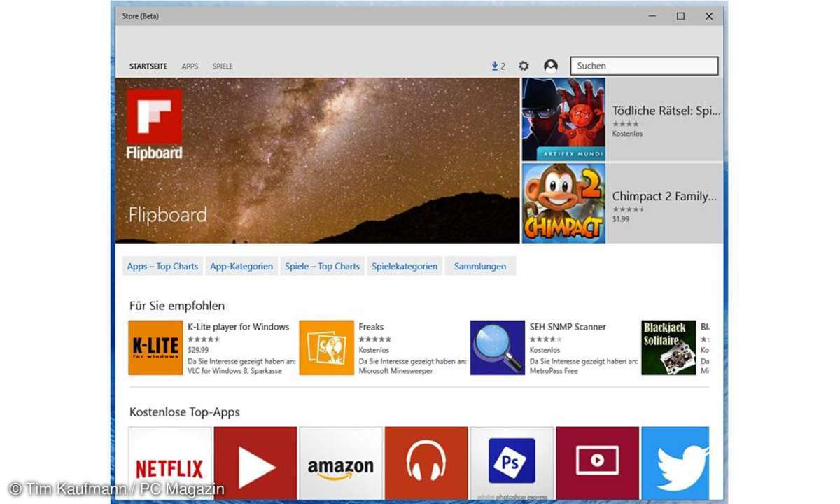Image resolution: width=840 pixels, height=504 pixels.
Task: Open the Twitter bird app tile
Action: point(675,463)
